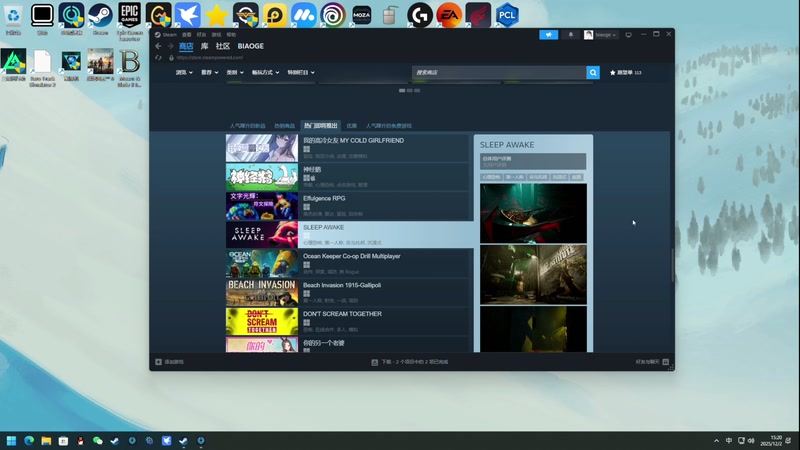This screenshot has width=800, height=450.
Task: Open the EA app desktop shortcut
Action: [x=449, y=15]
